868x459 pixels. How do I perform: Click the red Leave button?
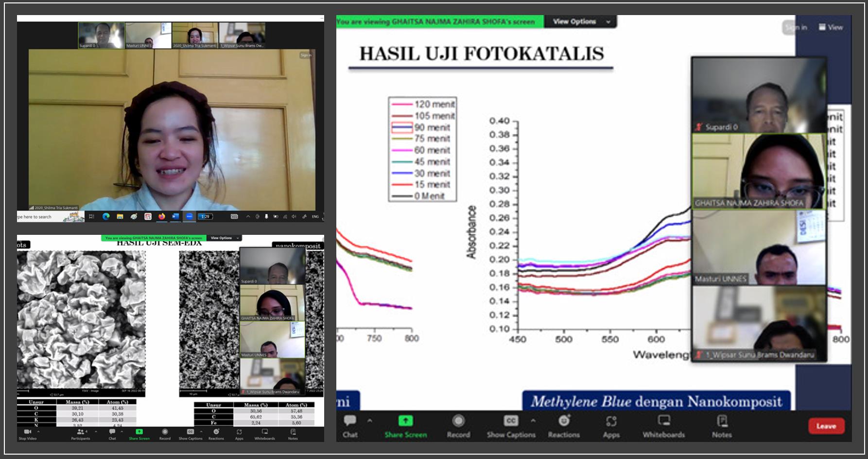826,426
